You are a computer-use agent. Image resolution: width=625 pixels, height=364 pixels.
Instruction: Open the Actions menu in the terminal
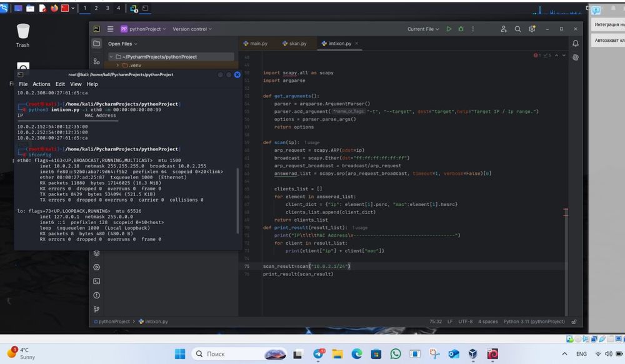point(41,84)
